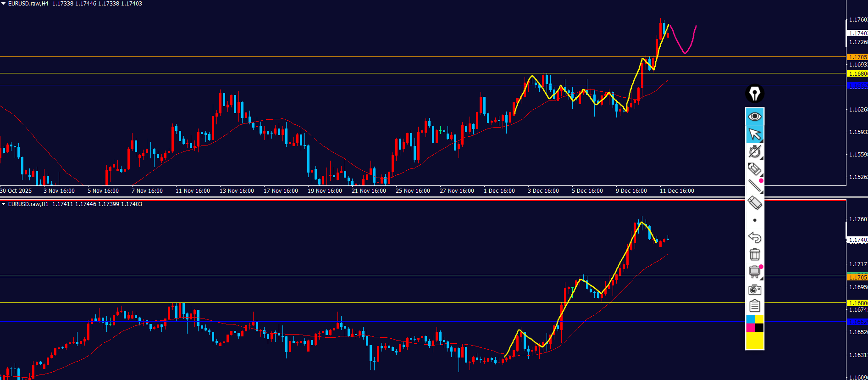Image resolution: width=868 pixels, height=380 pixels.
Task: Take a screenshot with the camera icon
Action: click(x=754, y=290)
